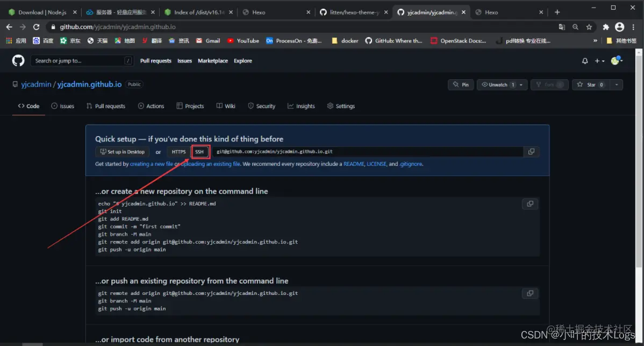Open OpenStack Docs bookmark
The height and width of the screenshot is (346, 644).
458,41
